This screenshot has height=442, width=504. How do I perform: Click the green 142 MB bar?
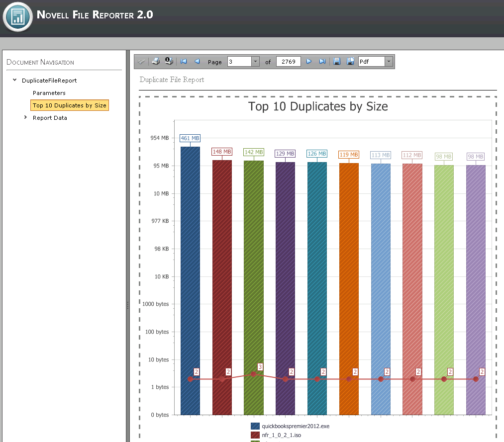coord(254,288)
